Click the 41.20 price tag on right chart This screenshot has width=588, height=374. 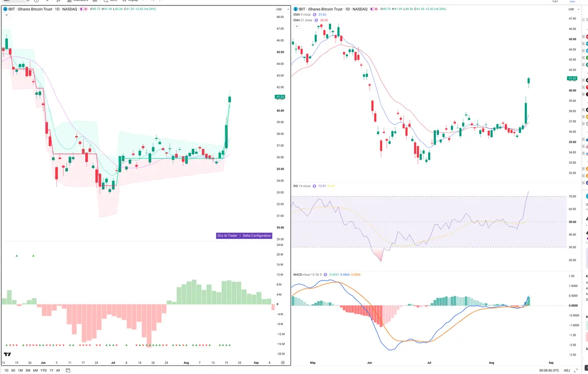(572, 78)
